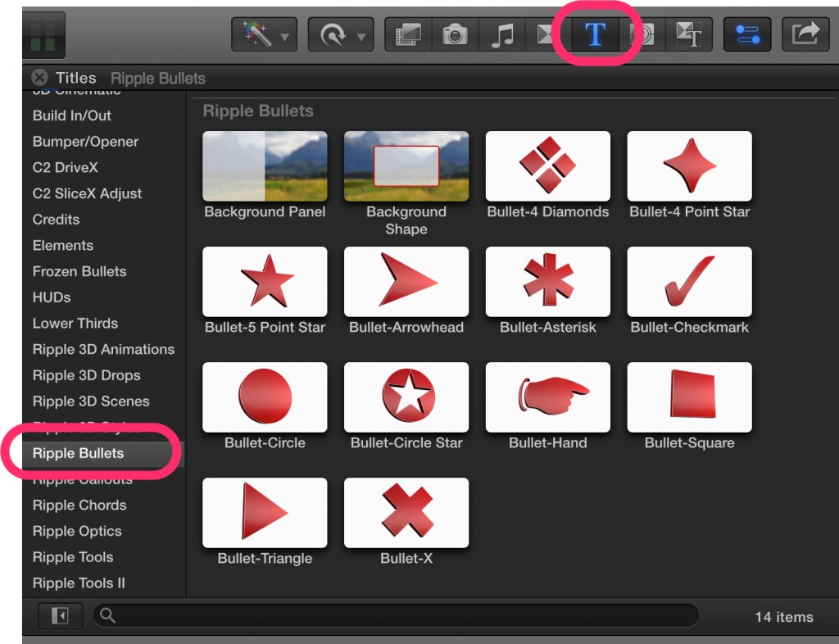Pick the Bullet-X thumbnail

coord(406,513)
